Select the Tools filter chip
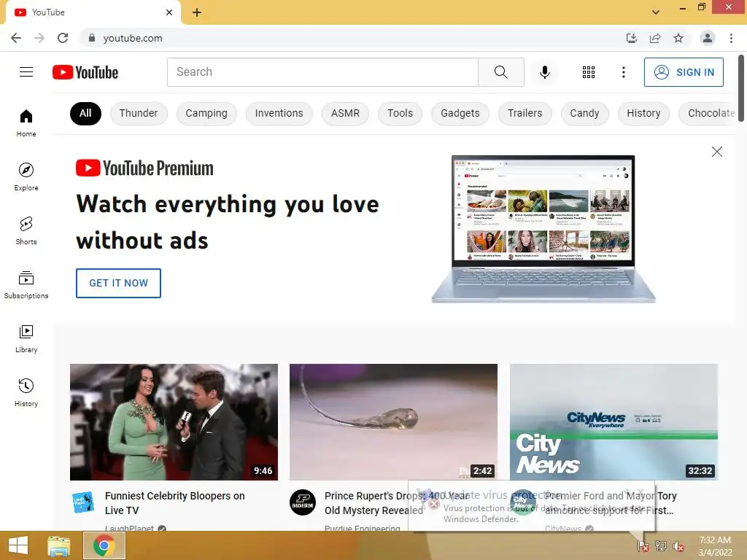The height and width of the screenshot is (560, 747). pos(400,113)
